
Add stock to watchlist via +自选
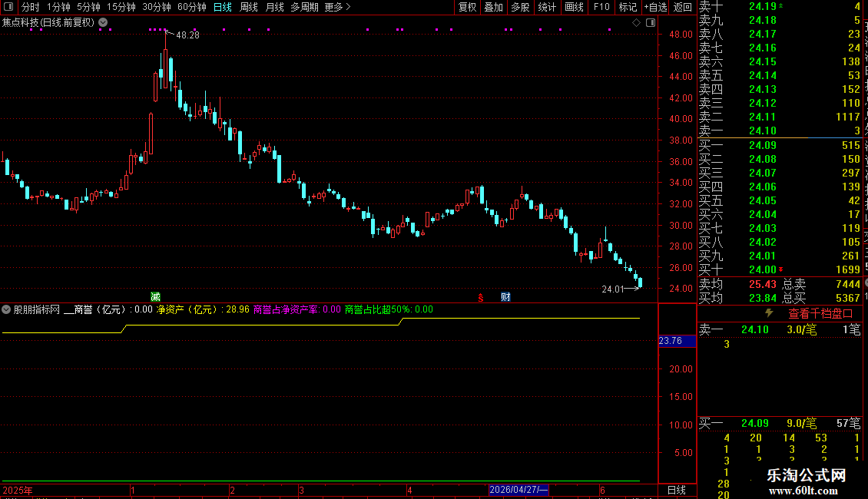point(656,7)
